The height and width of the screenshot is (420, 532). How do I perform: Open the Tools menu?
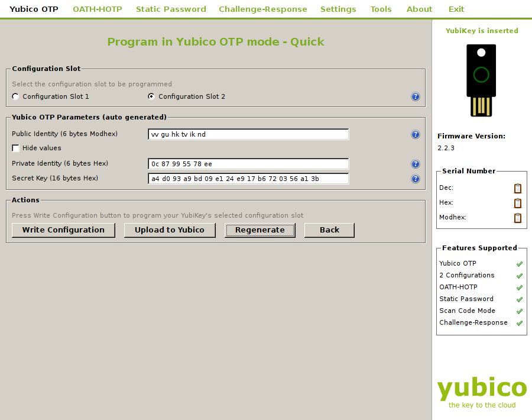pos(381,9)
